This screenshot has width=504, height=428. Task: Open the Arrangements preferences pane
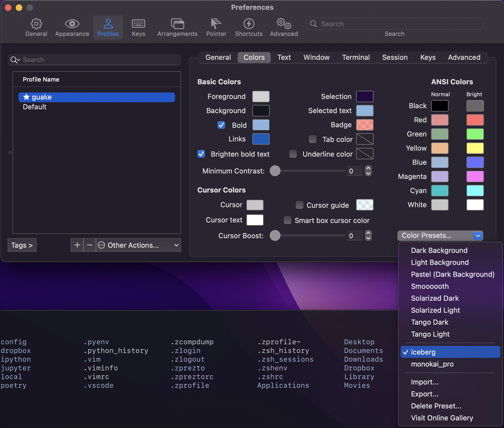[177, 27]
